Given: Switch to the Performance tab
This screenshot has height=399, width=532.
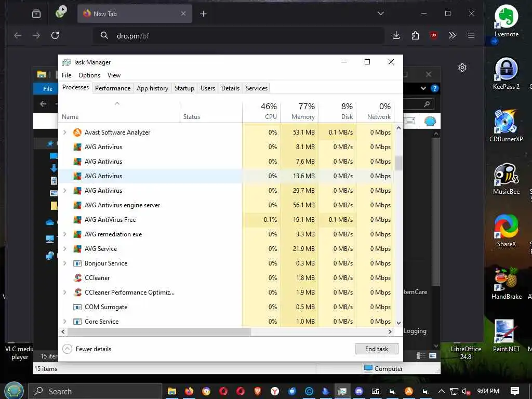Looking at the screenshot, I should [113, 88].
